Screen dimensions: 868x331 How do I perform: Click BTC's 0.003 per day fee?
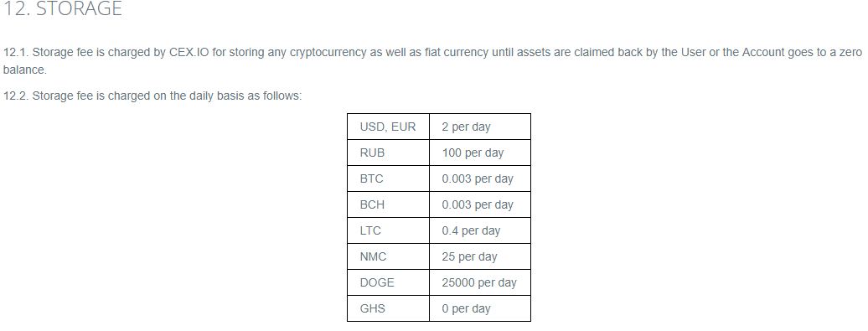point(480,178)
